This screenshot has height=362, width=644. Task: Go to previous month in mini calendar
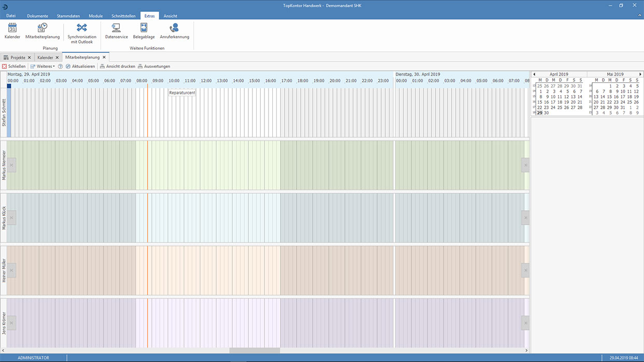534,75
